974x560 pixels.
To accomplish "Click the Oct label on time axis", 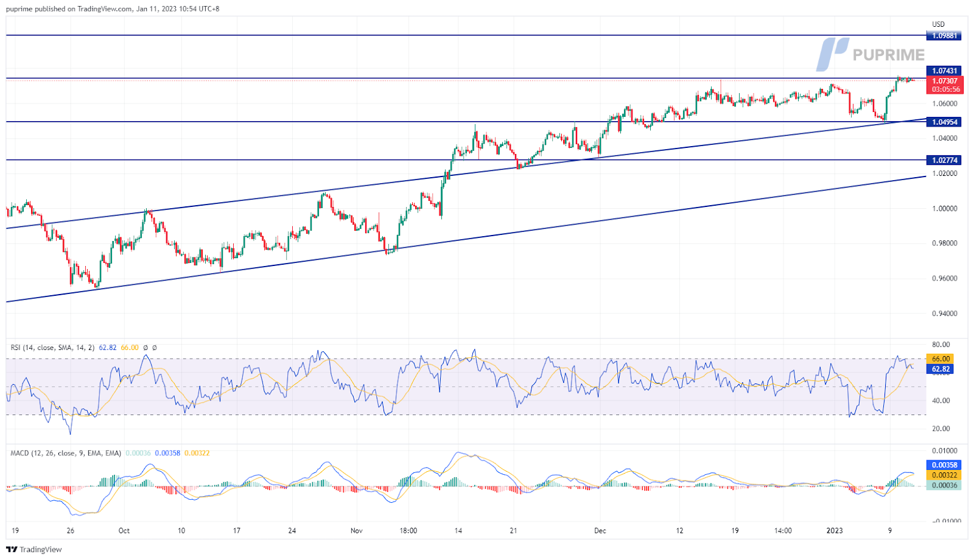I will coord(124,531).
